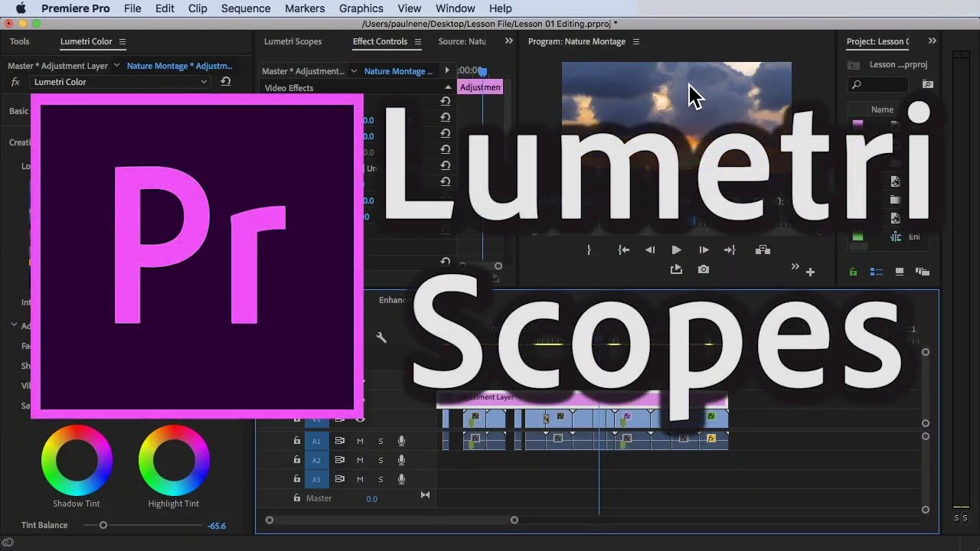The height and width of the screenshot is (551, 980).
Task: Toggle the Project panel green lock icon
Action: (853, 272)
